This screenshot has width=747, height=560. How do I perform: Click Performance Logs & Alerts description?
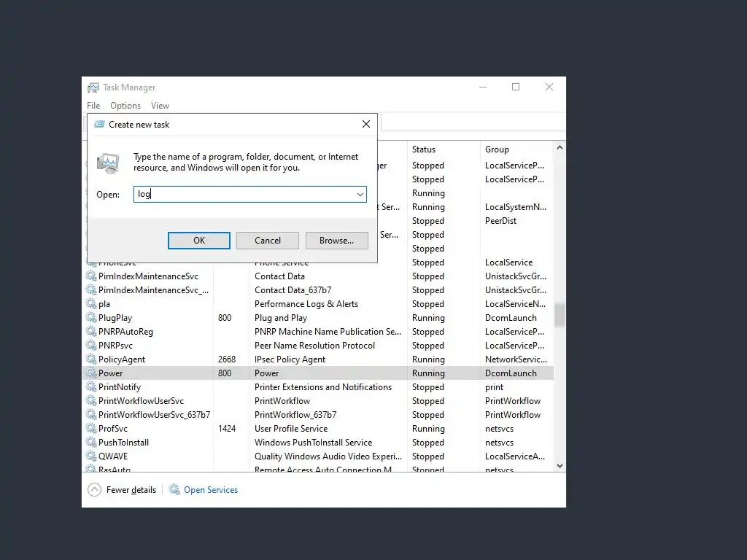pos(306,304)
